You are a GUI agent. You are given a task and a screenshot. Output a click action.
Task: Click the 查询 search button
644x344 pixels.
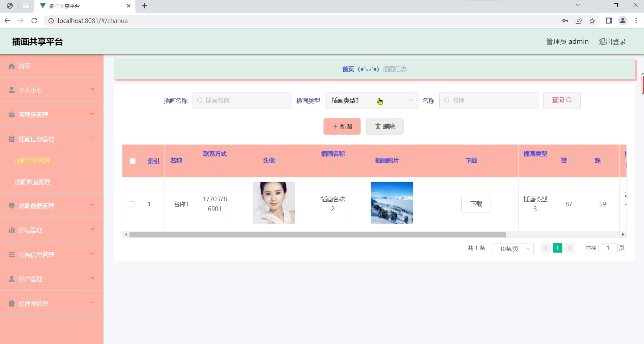pos(562,101)
